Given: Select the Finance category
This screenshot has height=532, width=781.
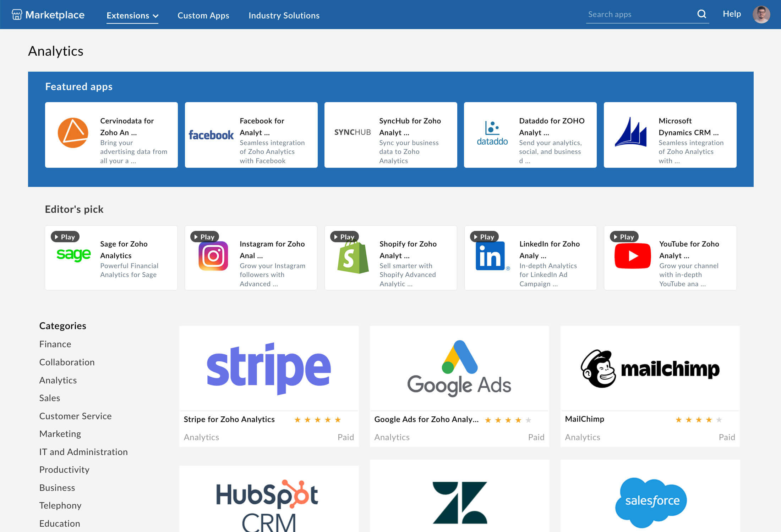Looking at the screenshot, I should [55, 344].
